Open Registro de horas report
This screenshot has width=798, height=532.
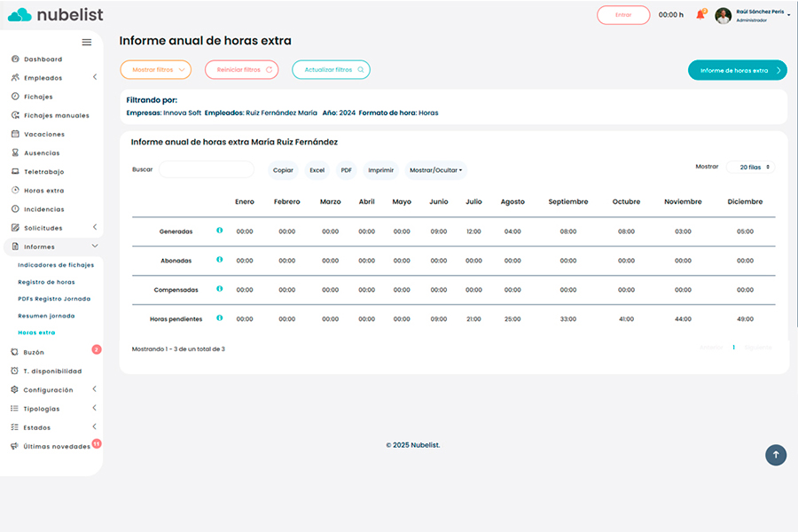pyautogui.click(x=46, y=282)
